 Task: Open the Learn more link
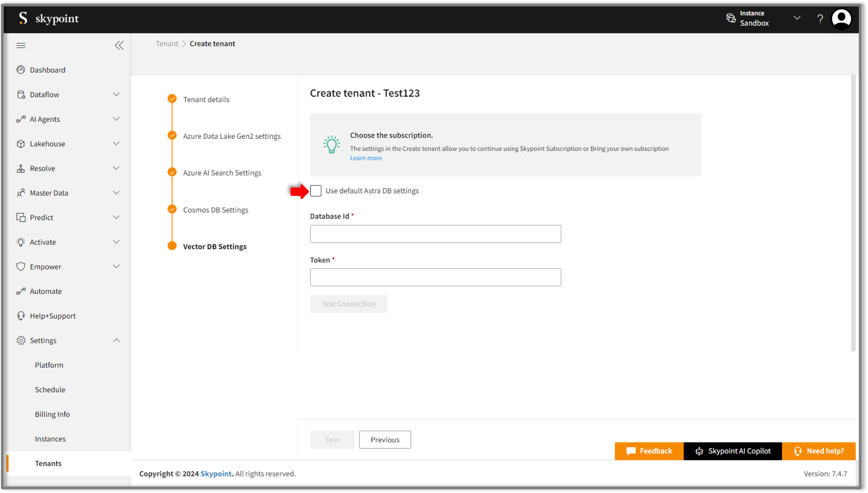click(x=366, y=158)
